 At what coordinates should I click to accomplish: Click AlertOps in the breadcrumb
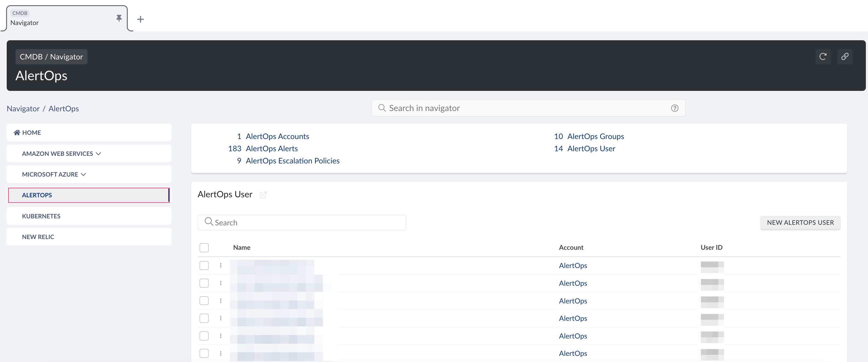click(64, 109)
